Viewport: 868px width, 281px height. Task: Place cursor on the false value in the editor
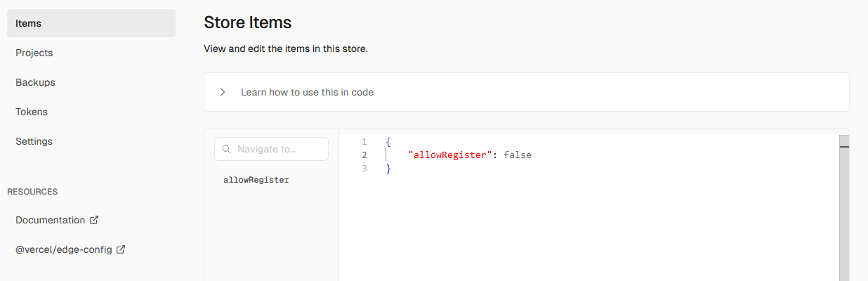click(518, 155)
